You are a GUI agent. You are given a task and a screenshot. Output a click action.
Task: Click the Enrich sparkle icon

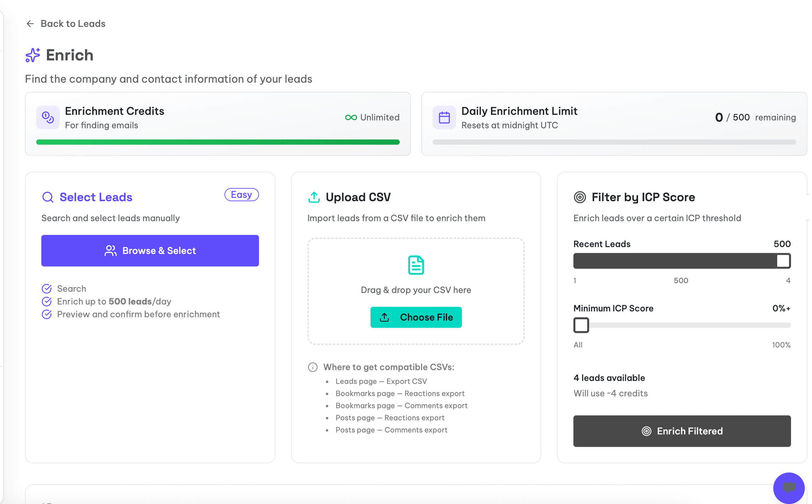(x=33, y=55)
